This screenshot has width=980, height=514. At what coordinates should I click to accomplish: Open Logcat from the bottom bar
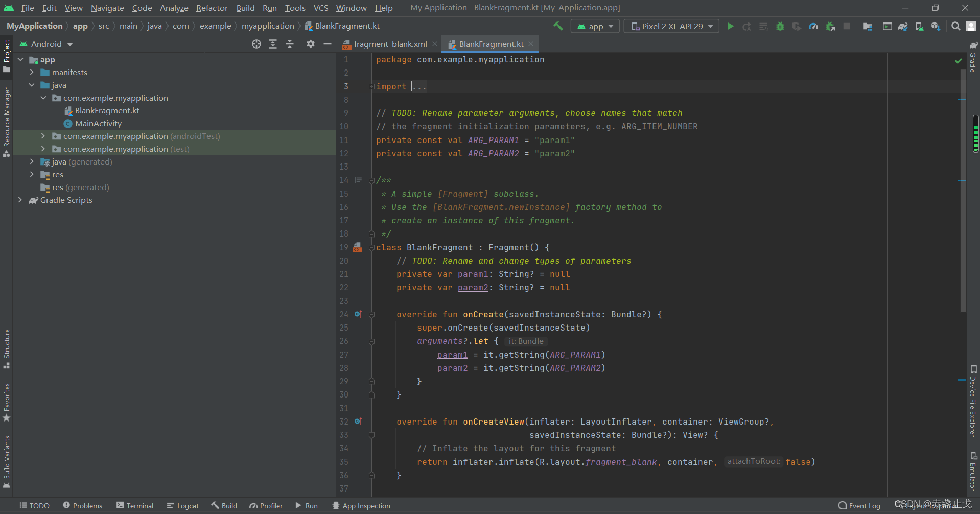tap(182, 505)
